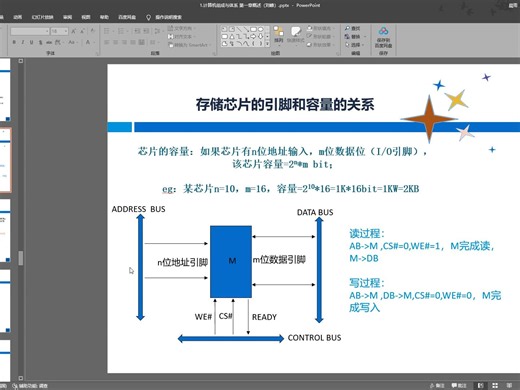Select align text left
The image size is (520, 390).
(x=107, y=42)
